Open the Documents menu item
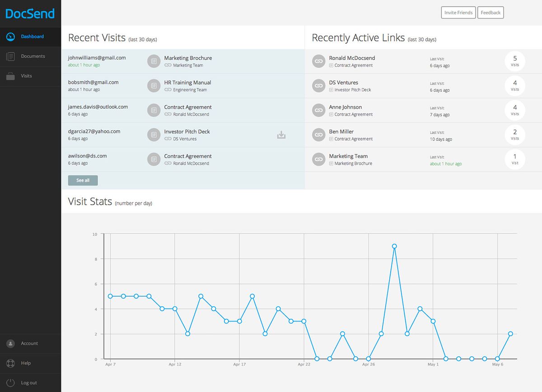542x392 pixels. point(33,56)
